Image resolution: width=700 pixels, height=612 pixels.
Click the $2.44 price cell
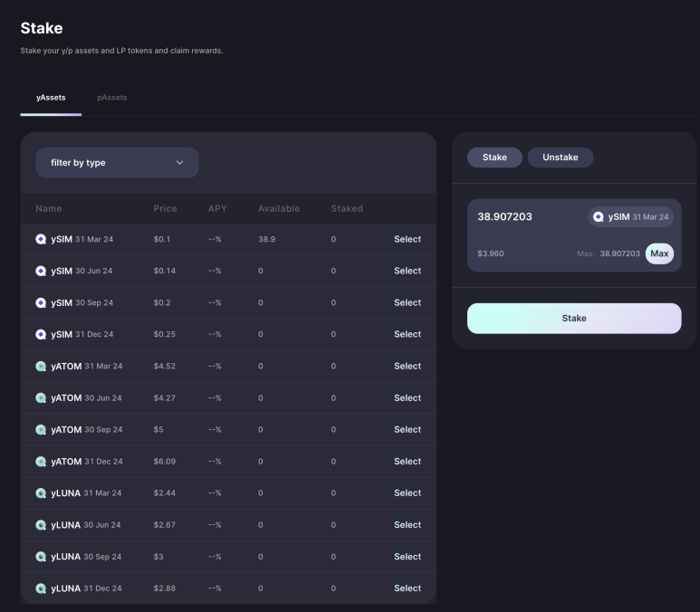164,493
